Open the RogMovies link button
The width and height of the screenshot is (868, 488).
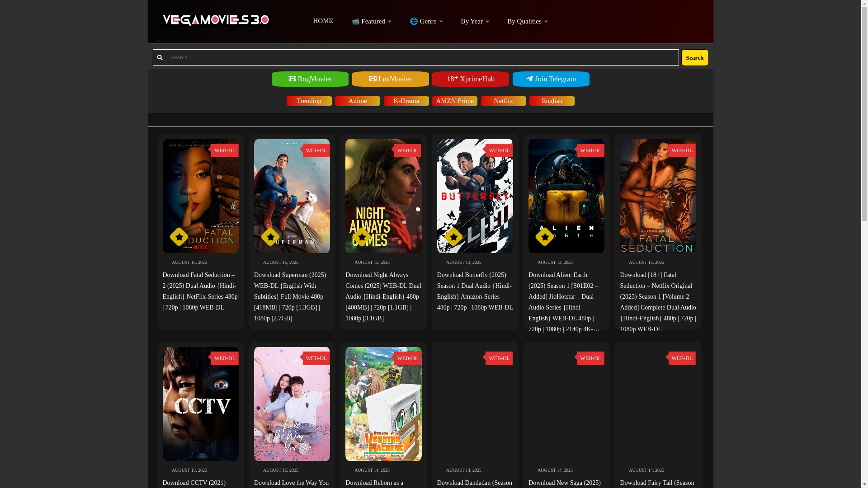click(310, 79)
